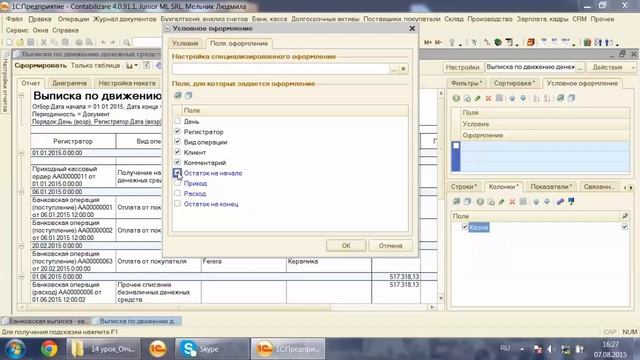Click the M- memory toolbar icon
640x360 pixels.
point(438,42)
